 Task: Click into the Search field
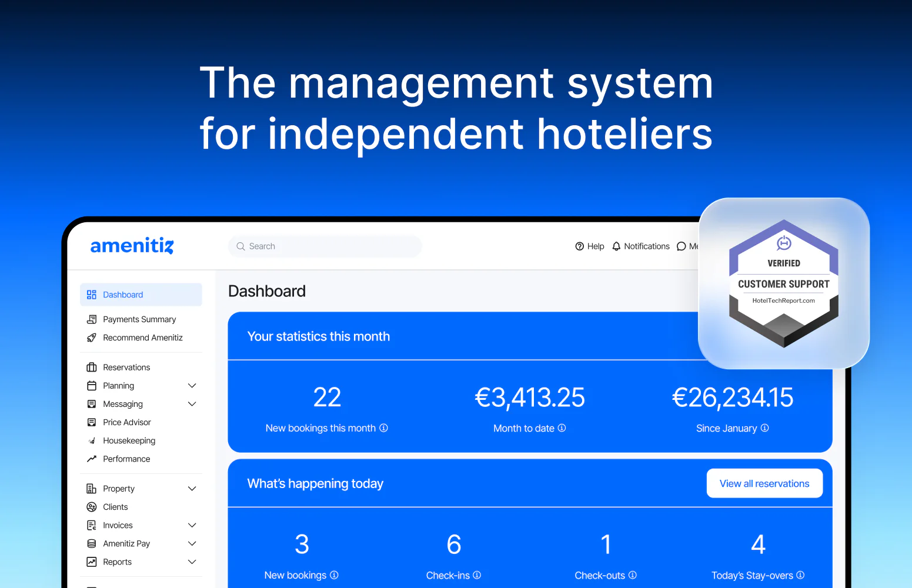pos(325,246)
